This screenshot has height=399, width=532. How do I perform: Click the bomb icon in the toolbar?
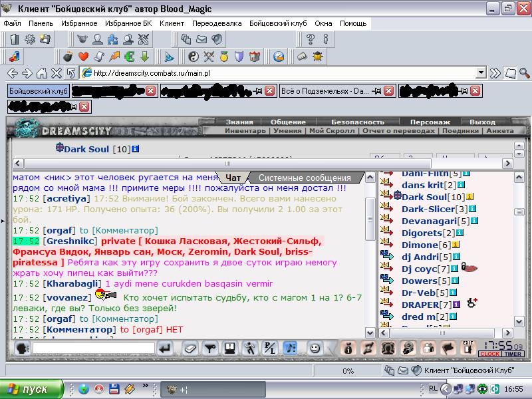tap(68, 57)
